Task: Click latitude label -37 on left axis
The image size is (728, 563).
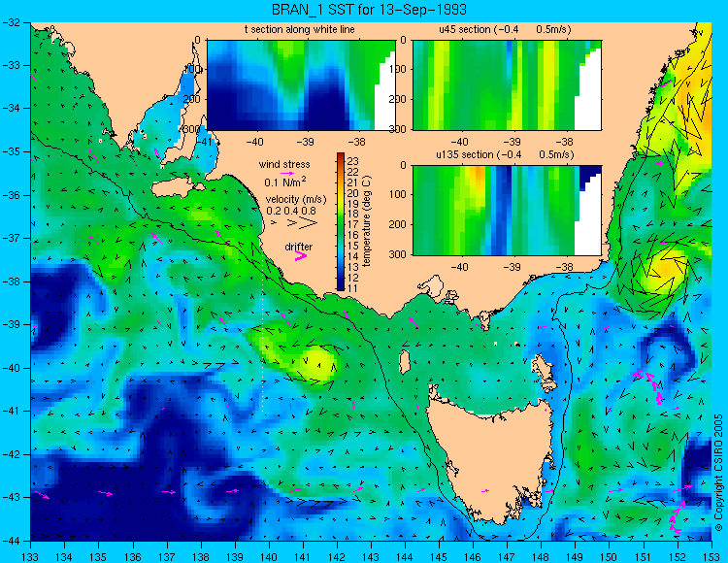Action: point(11,238)
